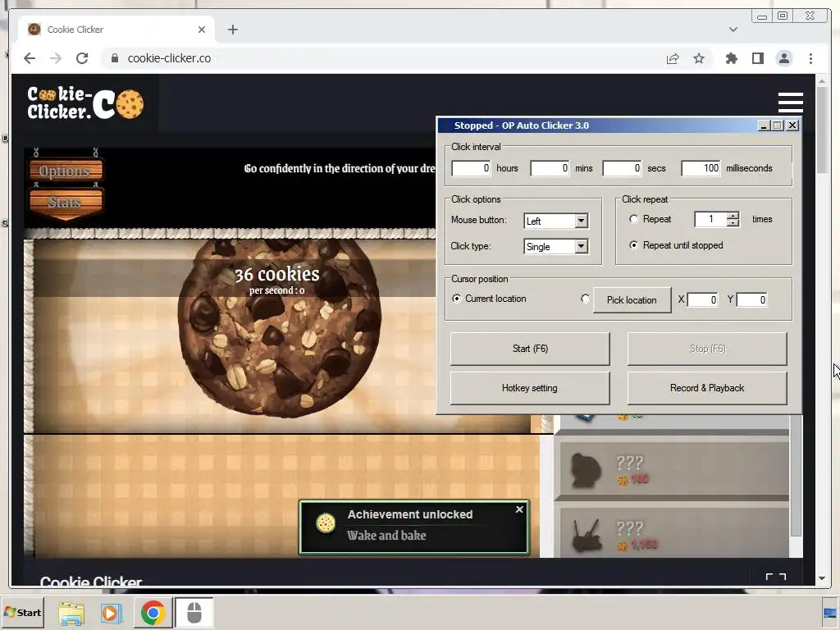Close the Cookie Clicker tab
The height and width of the screenshot is (630, 840).
(x=202, y=30)
